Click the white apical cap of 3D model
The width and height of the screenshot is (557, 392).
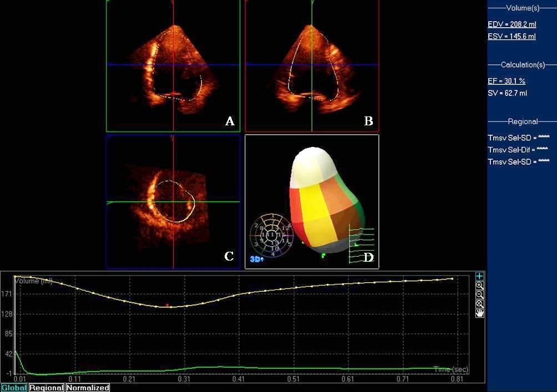[x=313, y=166]
